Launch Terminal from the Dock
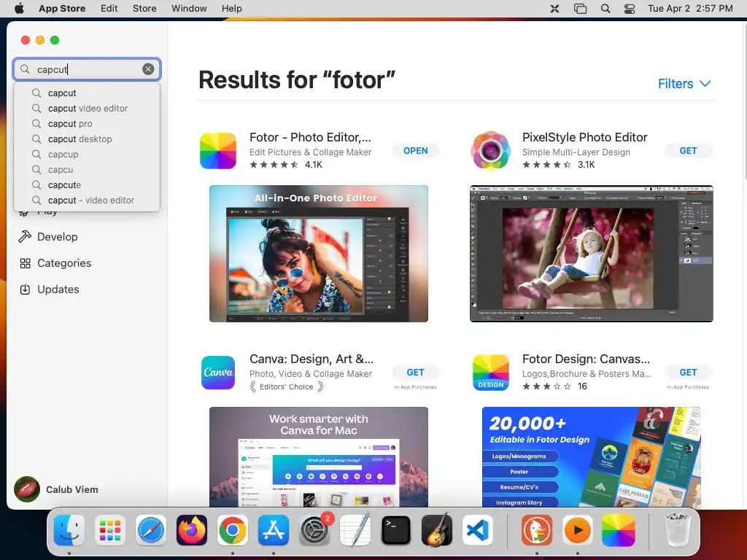This screenshot has width=747, height=560. click(396, 530)
